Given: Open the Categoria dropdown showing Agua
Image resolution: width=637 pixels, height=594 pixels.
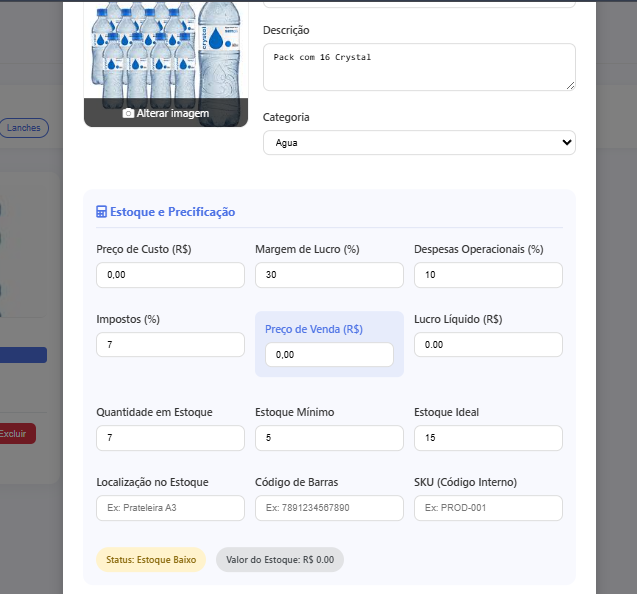Looking at the screenshot, I should [x=418, y=143].
